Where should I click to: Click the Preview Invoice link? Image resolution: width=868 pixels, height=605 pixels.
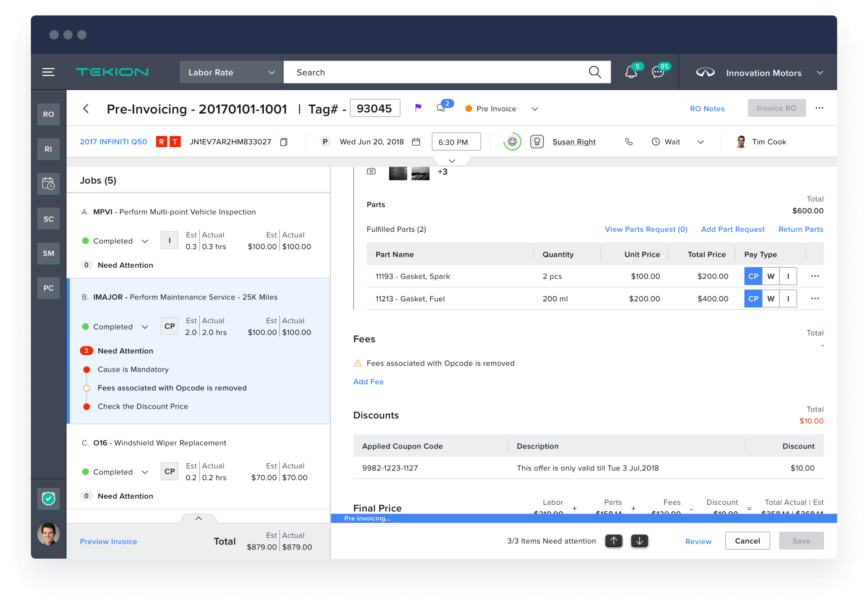click(108, 541)
